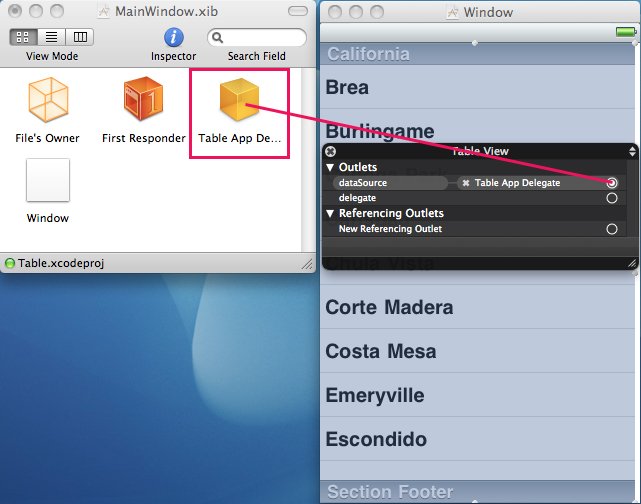The width and height of the screenshot is (641, 504).
Task: Click the Table App Delegate connection pill
Action: [537, 183]
